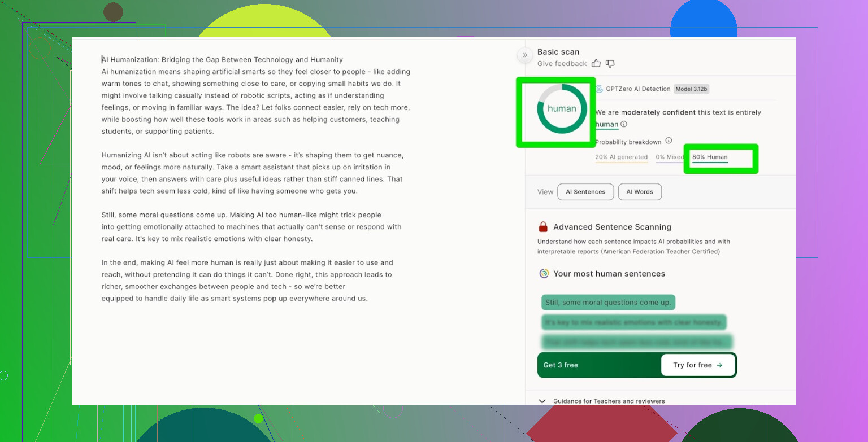Select the 20% AI generated breakdown tab
The image size is (868, 442).
tap(621, 157)
